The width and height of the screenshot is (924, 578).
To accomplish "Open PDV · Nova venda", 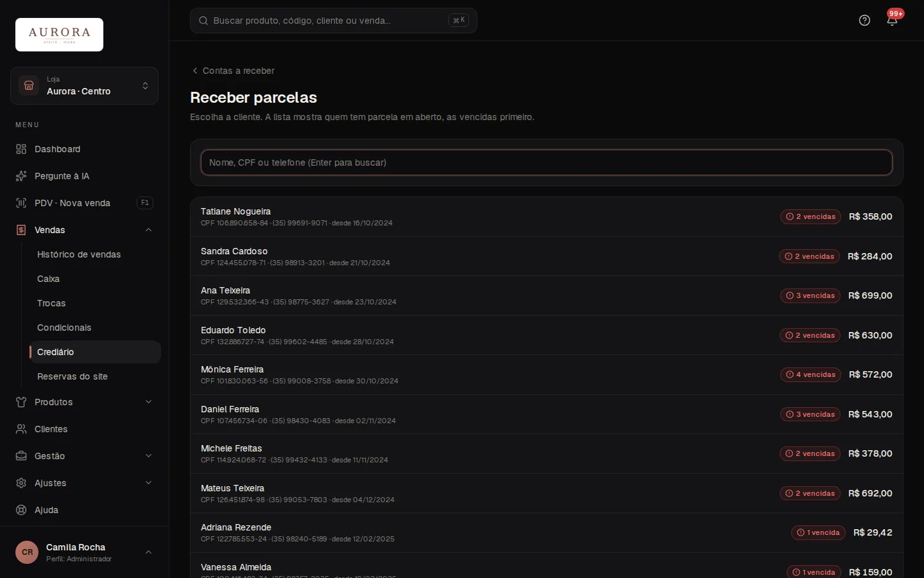I will (x=84, y=203).
